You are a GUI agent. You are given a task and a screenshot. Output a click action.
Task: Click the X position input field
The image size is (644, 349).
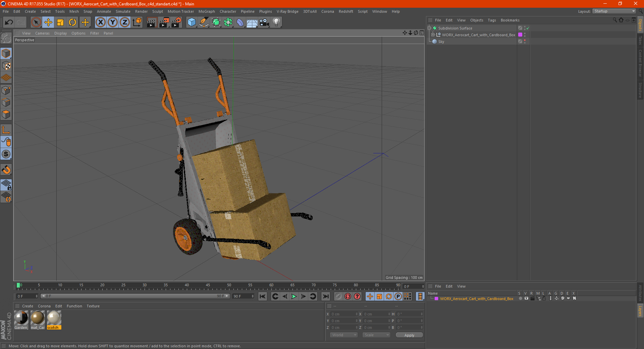[344, 314]
